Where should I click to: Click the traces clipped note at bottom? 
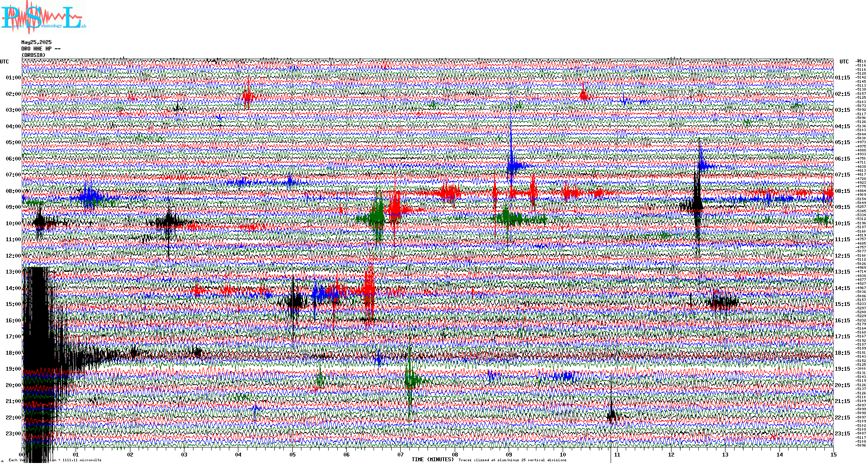click(512, 460)
